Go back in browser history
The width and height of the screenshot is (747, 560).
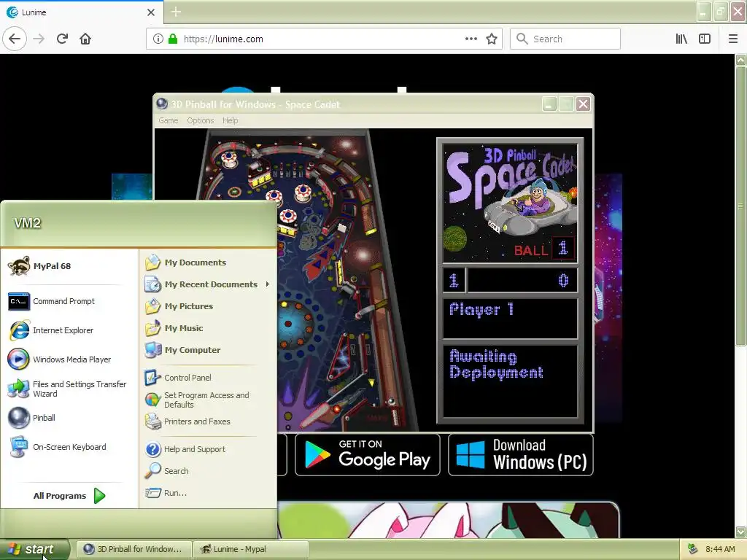(x=15, y=39)
